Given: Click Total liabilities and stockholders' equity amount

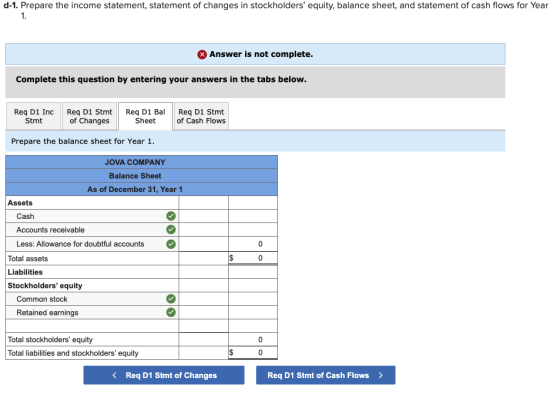Looking at the screenshot, I should [x=253, y=353].
